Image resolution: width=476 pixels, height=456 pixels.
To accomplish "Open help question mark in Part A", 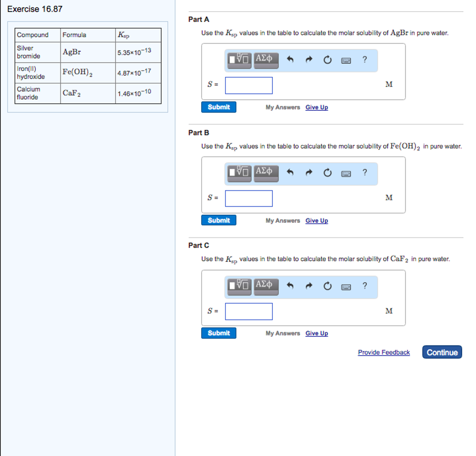I will (364, 59).
